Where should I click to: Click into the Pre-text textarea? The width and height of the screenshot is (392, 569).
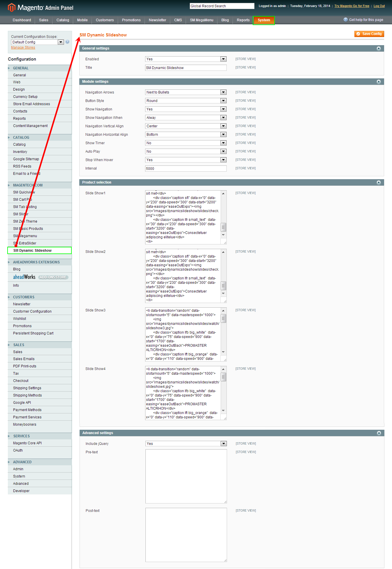(186, 476)
